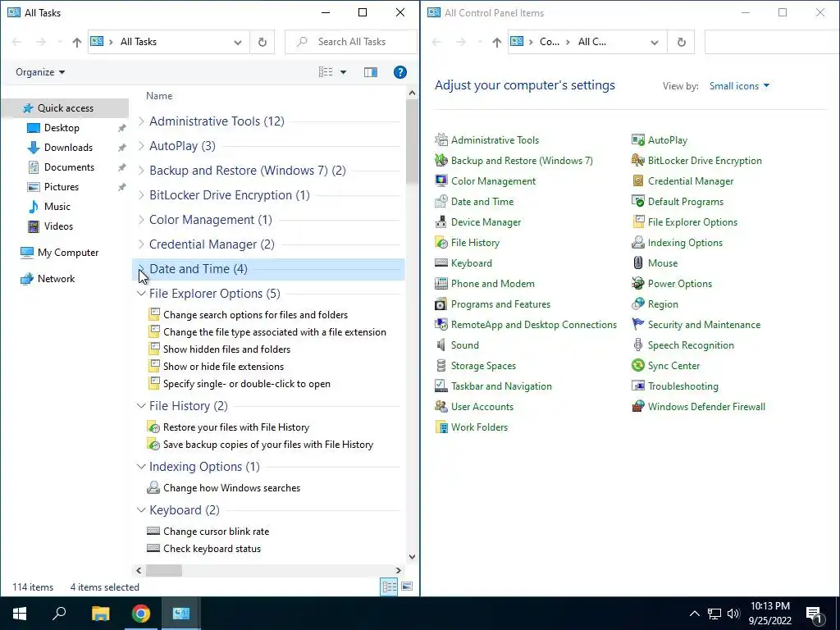Click the Windows Start button
Viewport: 840px width, 630px height.
click(x=20, y=614)
